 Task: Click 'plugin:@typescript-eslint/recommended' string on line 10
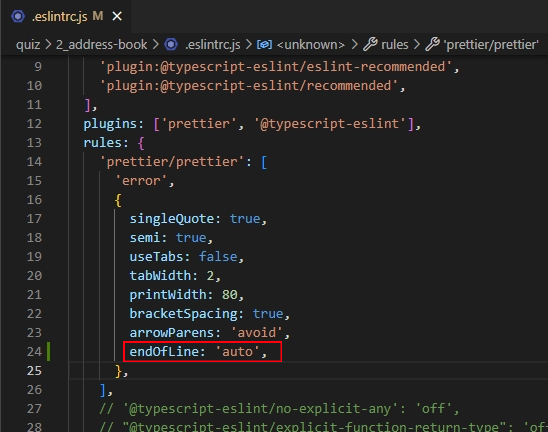click(x=249, y=86)
